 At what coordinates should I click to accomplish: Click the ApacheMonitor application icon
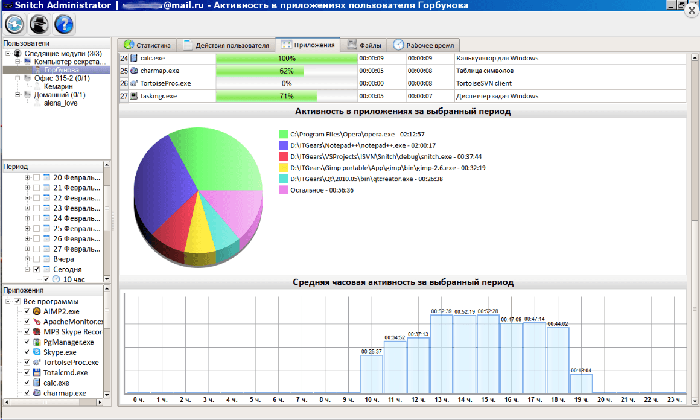tap(37, 322)
